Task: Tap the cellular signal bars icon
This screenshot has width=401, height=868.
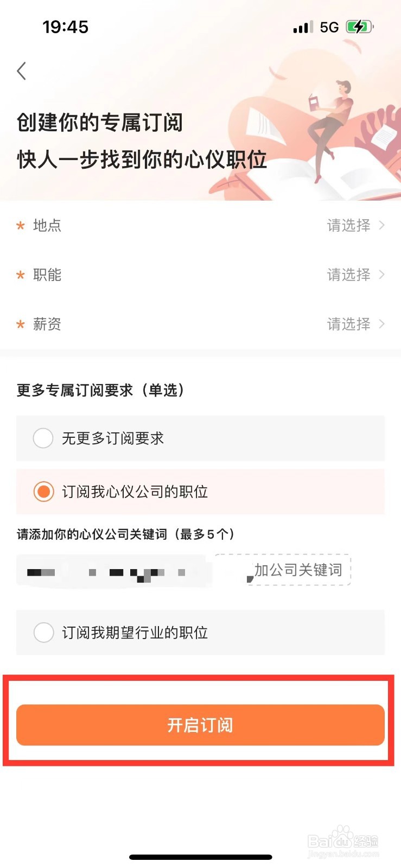Action: click(x=303, y=27)
